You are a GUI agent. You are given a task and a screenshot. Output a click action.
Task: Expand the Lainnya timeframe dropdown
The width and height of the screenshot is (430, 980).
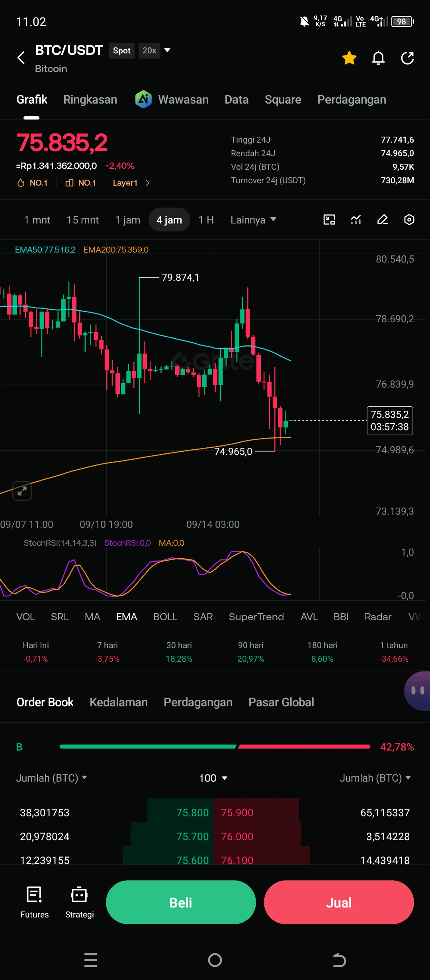(253, 220)
